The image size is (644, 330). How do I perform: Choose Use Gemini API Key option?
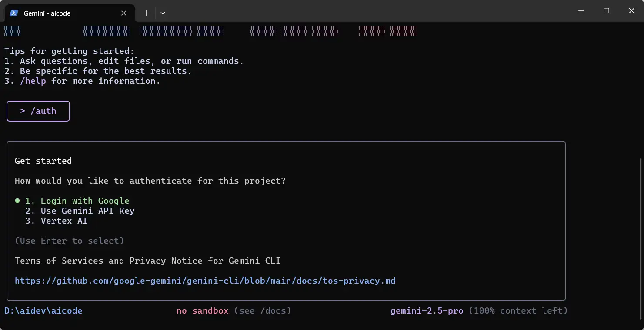pyautogui.click(x=80, y=211)
